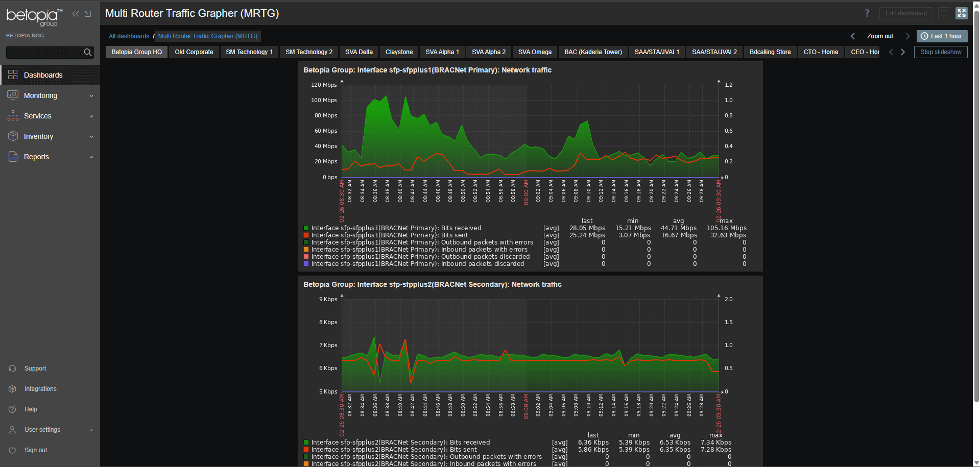This screenshot has height=467, width=980.
Task: Click the Betopia group logo
Action: tap(35, 17)
